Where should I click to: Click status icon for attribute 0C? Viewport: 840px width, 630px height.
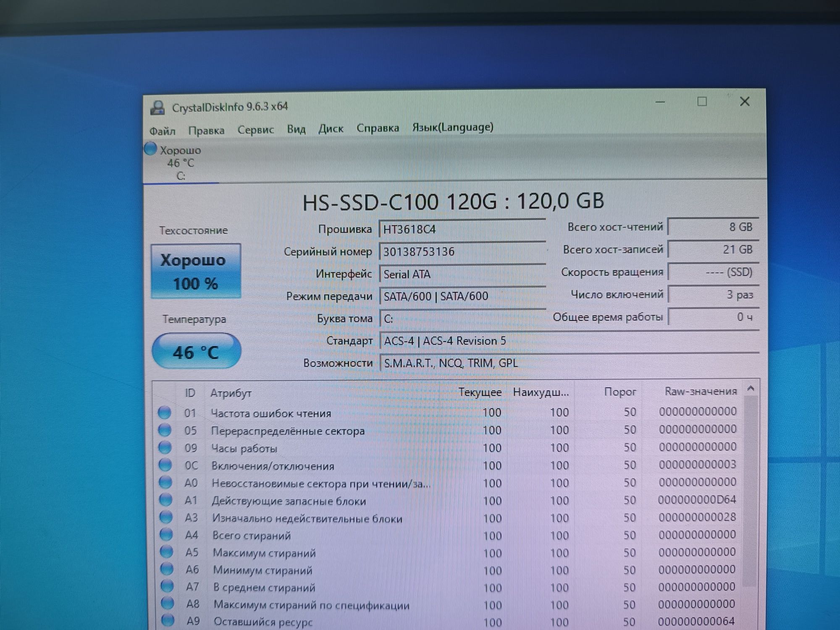point(165,465)
